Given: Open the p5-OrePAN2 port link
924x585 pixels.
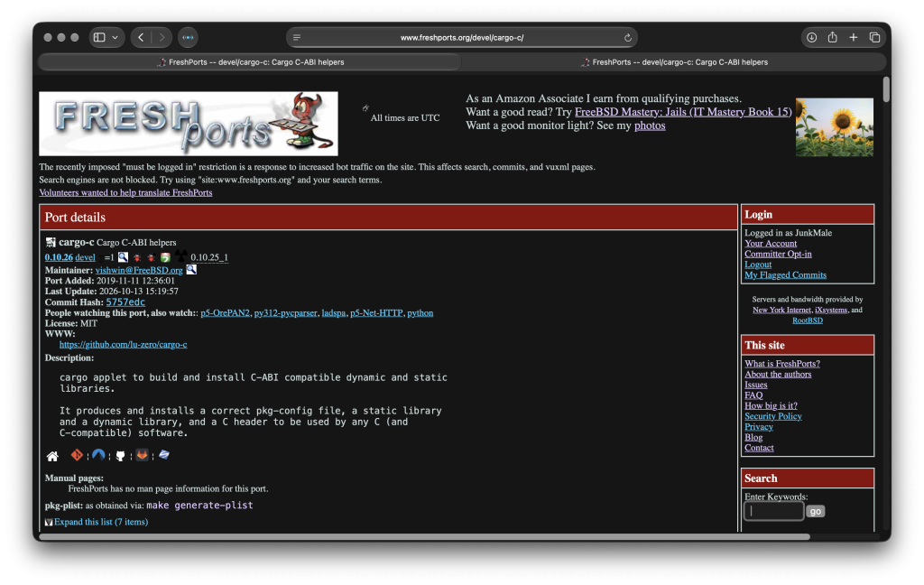Looking at the screenshot, I should click(225, 313).
